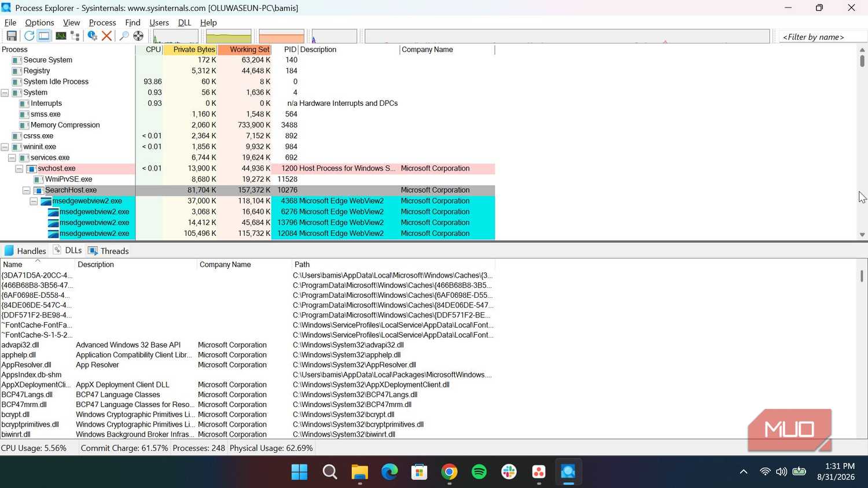Viewport: 868px width, 488px height.
Task: Toggle the lower pane view icon
Action: (x=43, y=36)
